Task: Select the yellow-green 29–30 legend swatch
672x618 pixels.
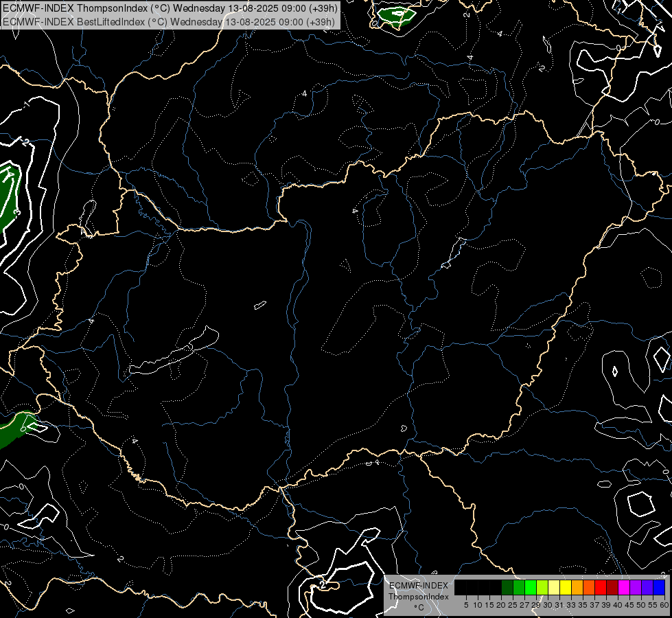Action: tap(542, 588)
